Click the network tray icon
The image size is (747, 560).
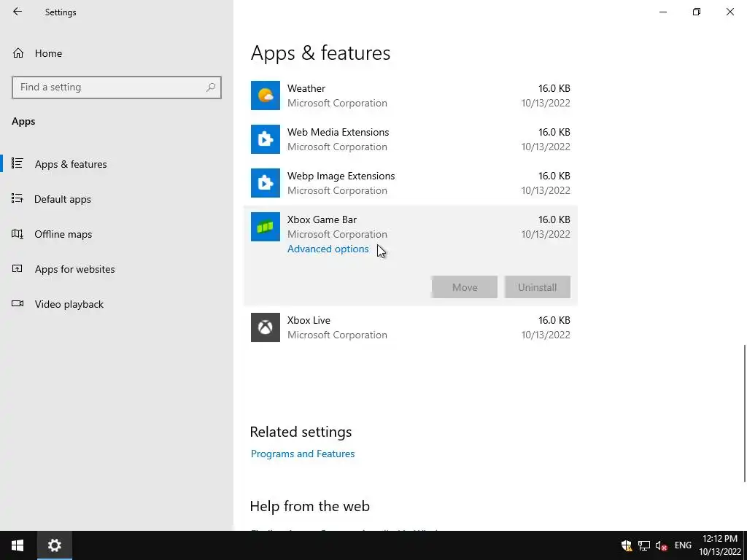(644, 545)
